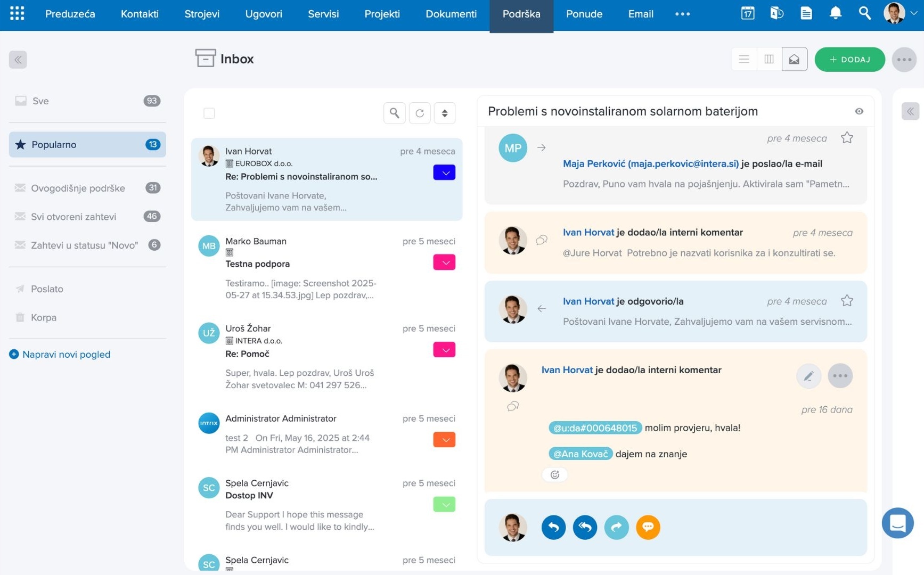Expand the sort order control in list
924x575 pixels.
point(444,113)
